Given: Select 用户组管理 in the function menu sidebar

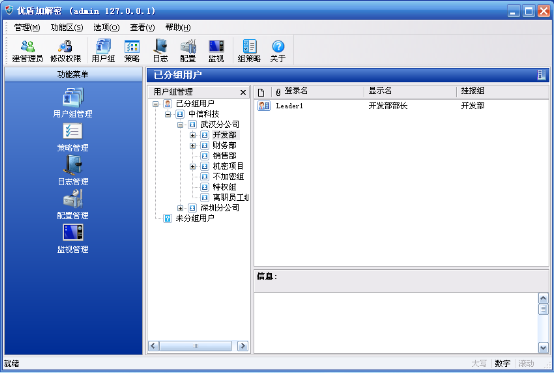Looking at the screenshot, I should [73, 103].
